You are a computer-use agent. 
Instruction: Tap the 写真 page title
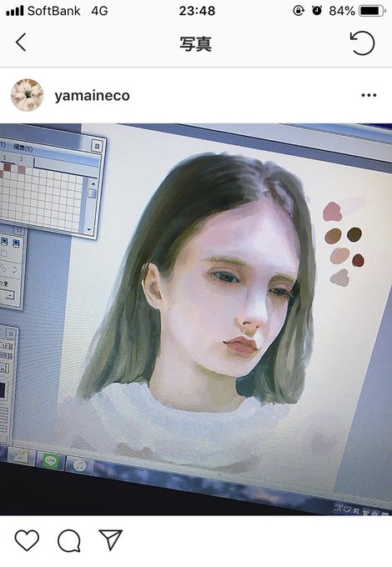196,44
